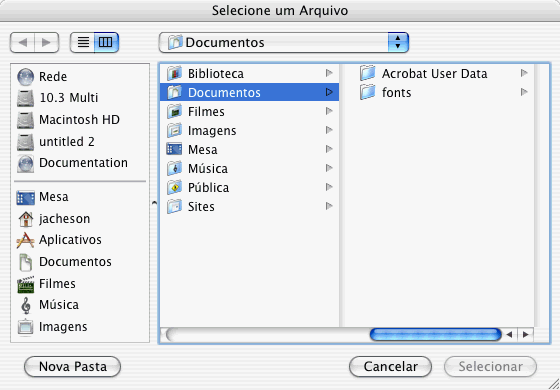The image size is (560, 390).
Task: Click the Cancelar button
Action: pyautogui.click(x=390, y=366)
